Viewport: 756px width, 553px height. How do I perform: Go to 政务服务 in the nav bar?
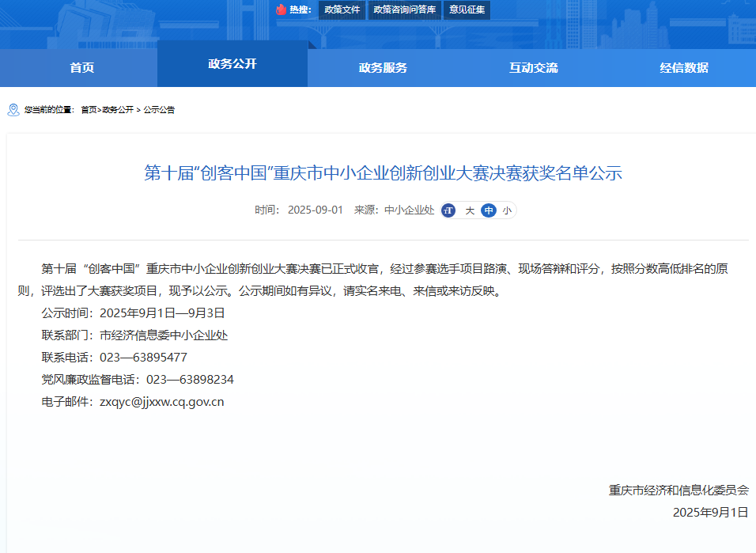coord(383,68)
